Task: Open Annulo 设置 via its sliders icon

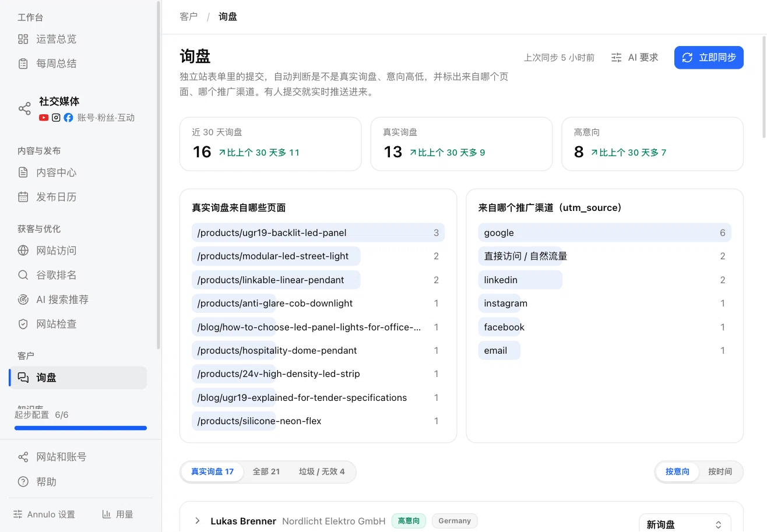Action: [x=18, y=515]
